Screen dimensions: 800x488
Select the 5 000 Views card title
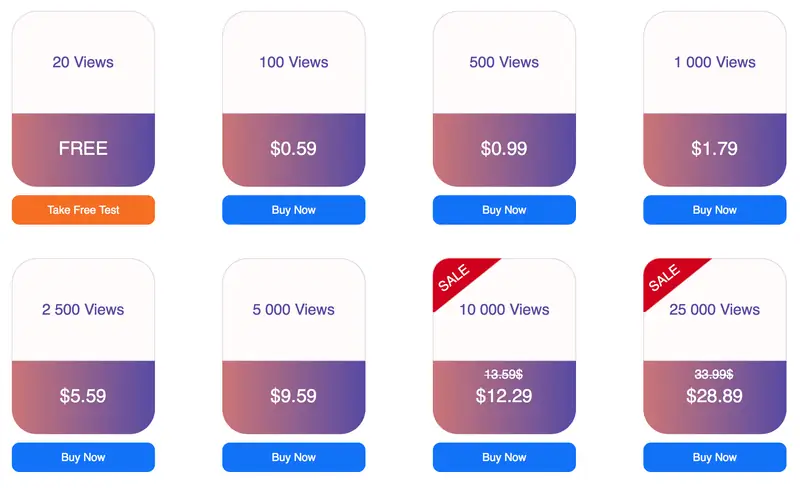293,310
